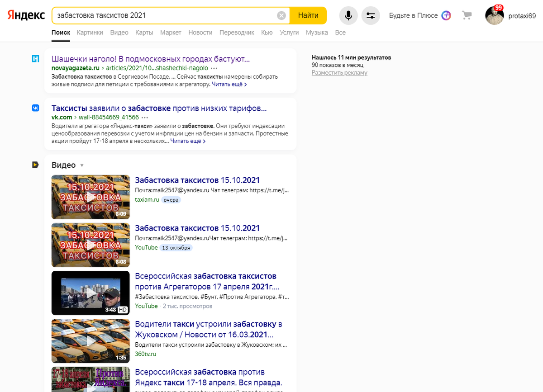Select the Поиск tab
This screenshot has height=392, width=543.
(61, 33)
